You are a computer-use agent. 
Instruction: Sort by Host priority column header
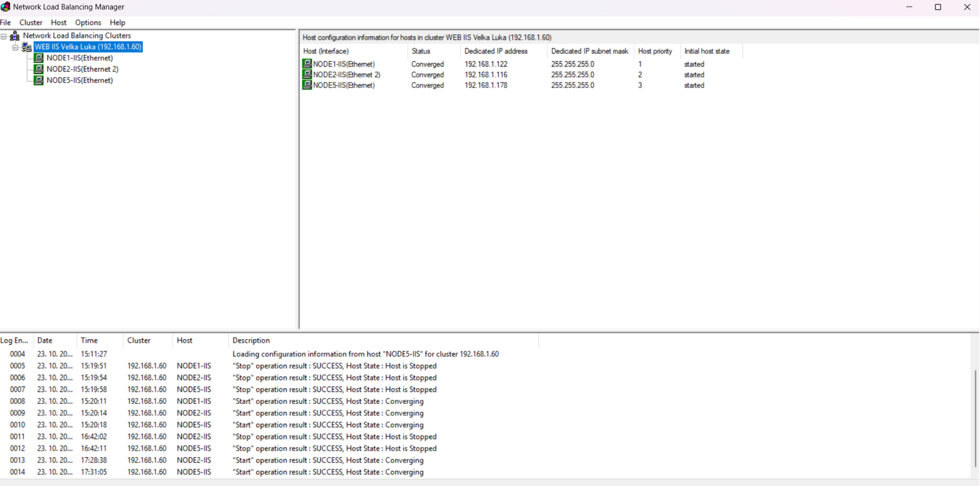tap(655, 51)
